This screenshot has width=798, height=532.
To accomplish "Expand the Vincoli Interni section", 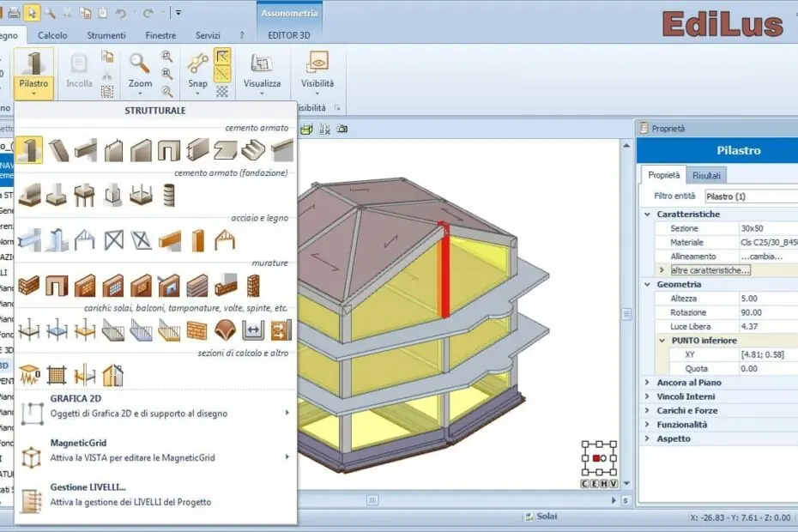I will tap(647, 396).
